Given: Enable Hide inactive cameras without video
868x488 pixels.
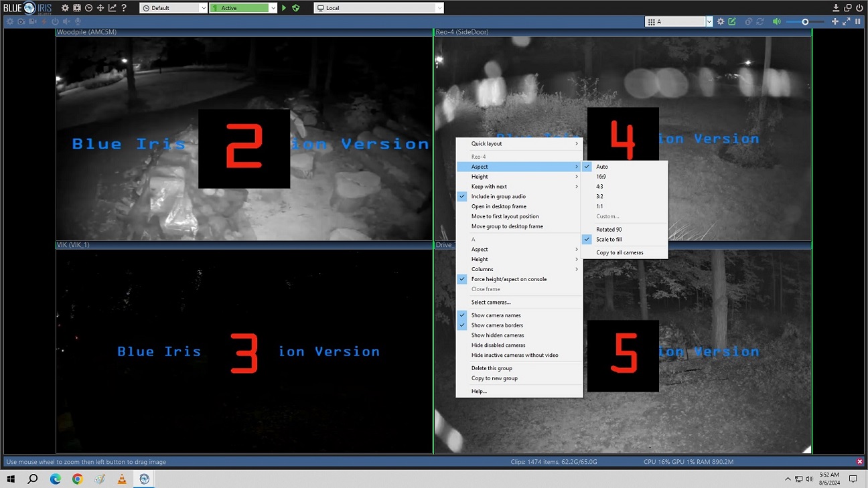Looking at the screenshot, I should click(x=519, y=355).
